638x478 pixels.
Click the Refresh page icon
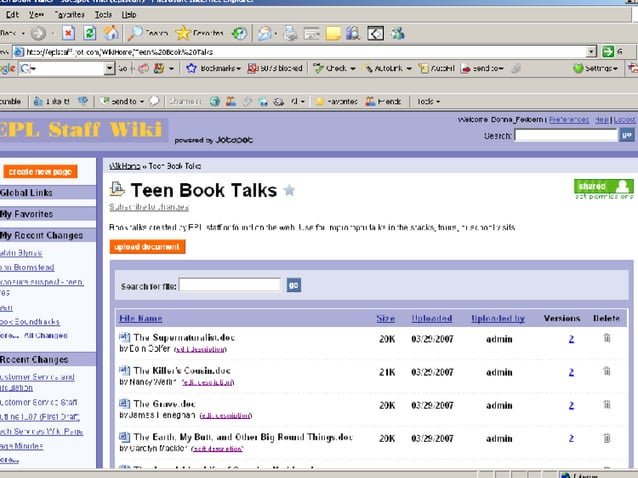click(90, 33)
